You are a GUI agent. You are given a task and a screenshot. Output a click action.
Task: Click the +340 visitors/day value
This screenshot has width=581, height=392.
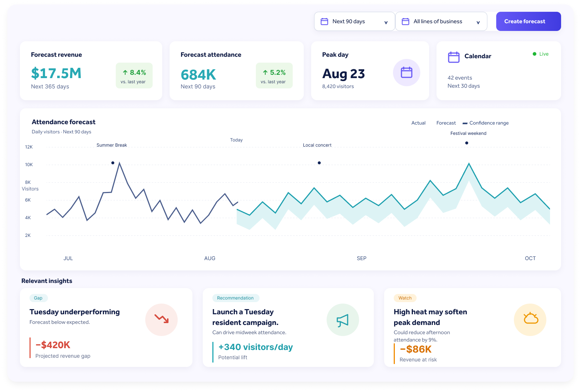[x=256, y=347]
